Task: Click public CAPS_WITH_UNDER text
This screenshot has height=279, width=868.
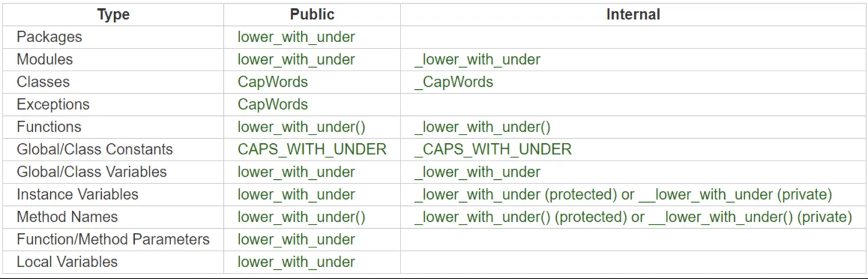Action: (312, 149)
